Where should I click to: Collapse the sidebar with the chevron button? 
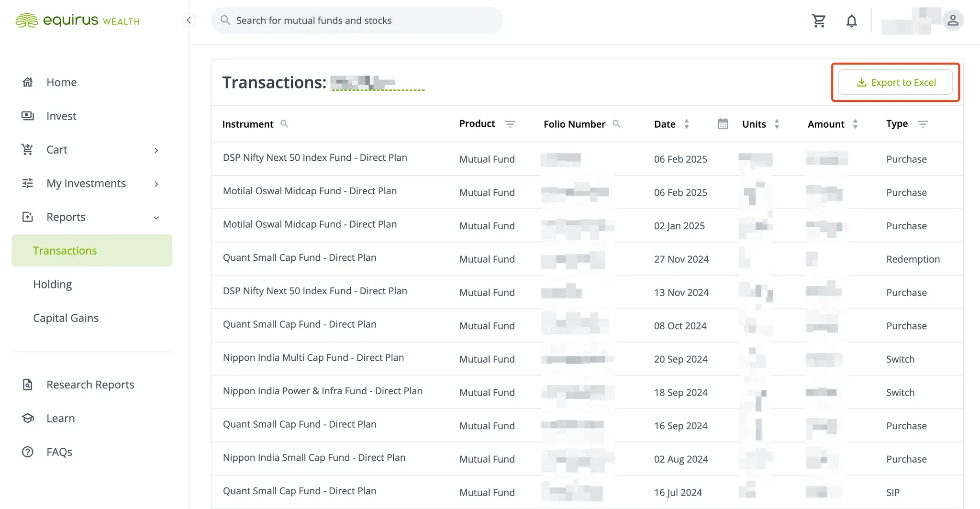pos(189,20)
